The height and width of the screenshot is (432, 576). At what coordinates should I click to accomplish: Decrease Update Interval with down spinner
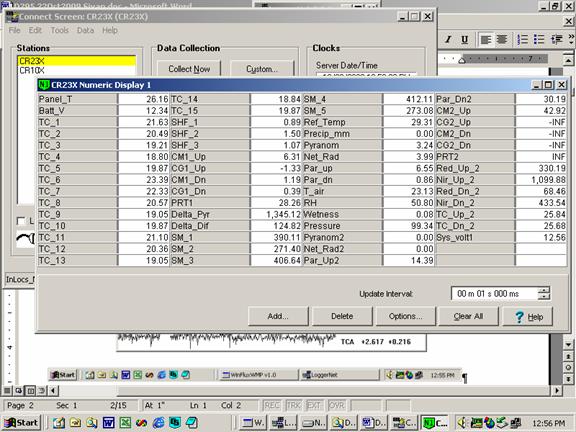point(544,296)
